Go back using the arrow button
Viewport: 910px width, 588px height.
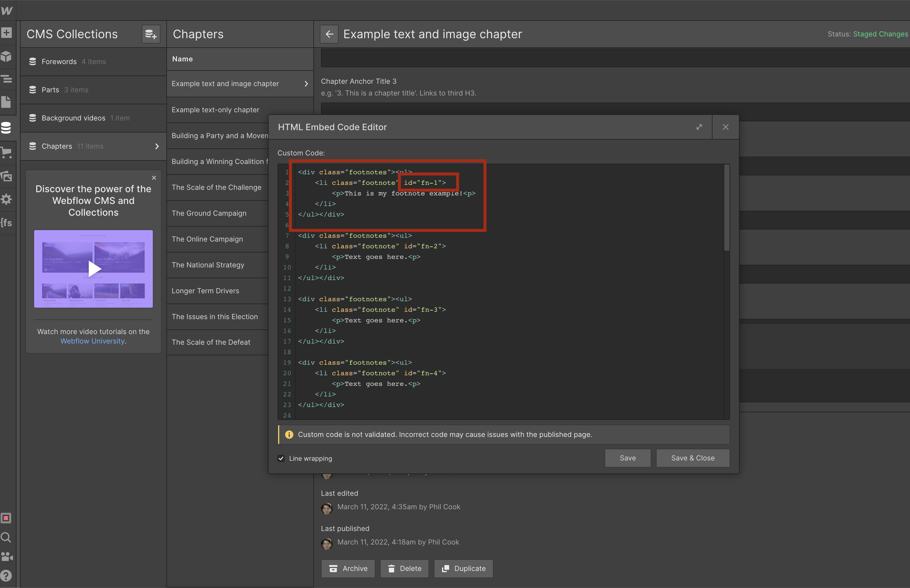tap(329, 34)
